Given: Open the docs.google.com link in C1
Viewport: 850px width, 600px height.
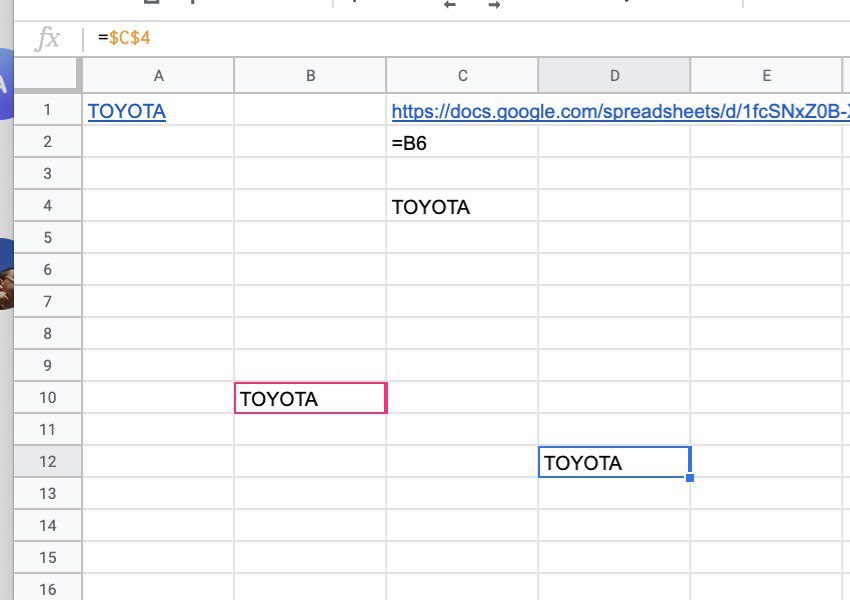Looking at the screenshot, I should 620,111.
